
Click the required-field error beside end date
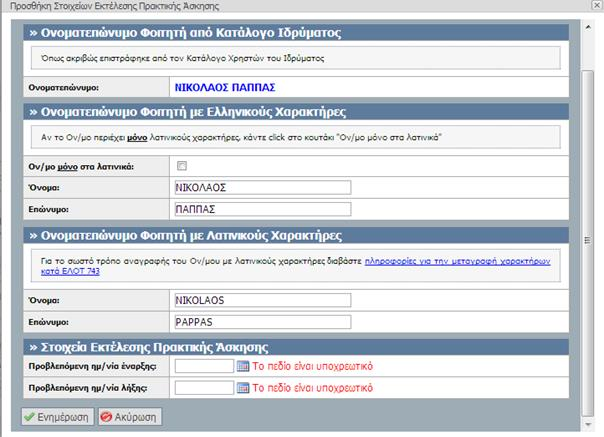click(x=312, y=388)
